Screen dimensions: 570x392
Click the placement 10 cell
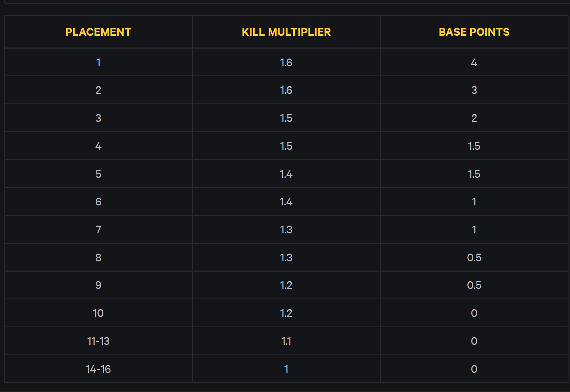point(98,313)
